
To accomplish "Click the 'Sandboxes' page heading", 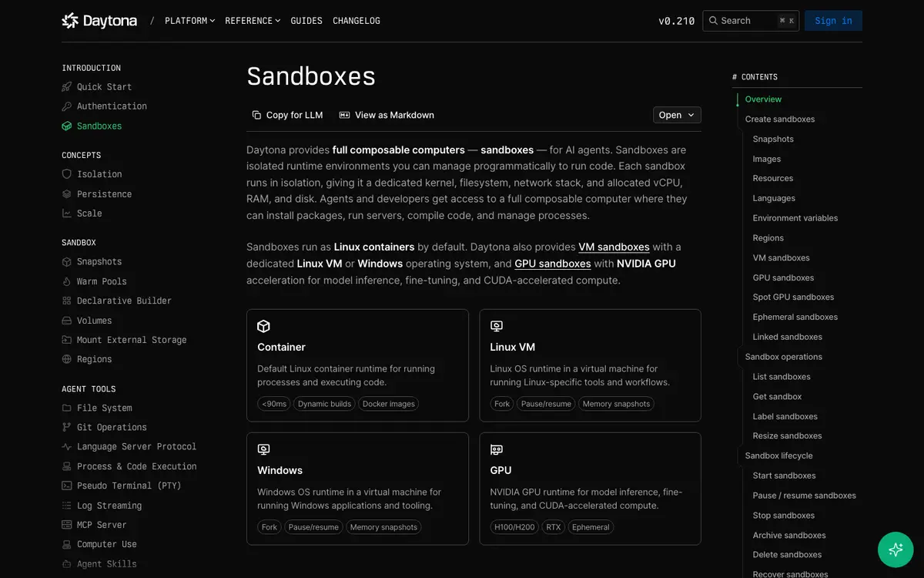I will [311, 76].
